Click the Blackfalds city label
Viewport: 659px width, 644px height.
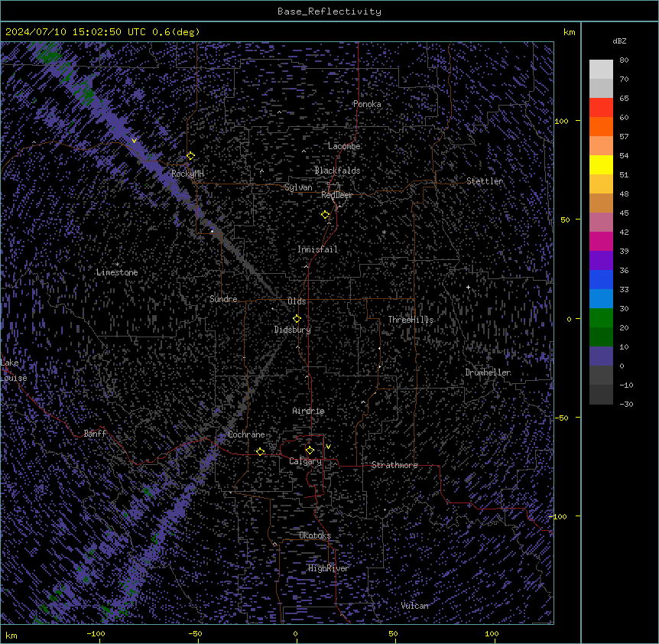pyautogui.click(x=337, y=171)
